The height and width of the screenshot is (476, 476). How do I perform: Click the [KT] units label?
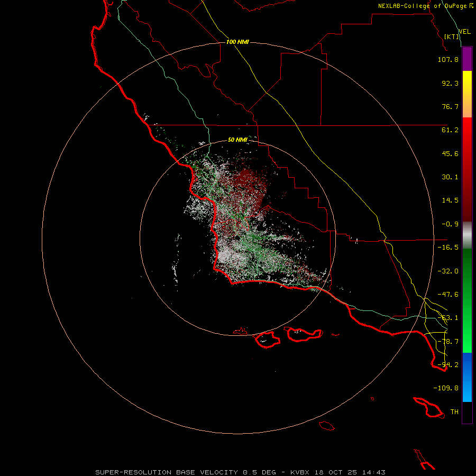[x=452, y=36]
